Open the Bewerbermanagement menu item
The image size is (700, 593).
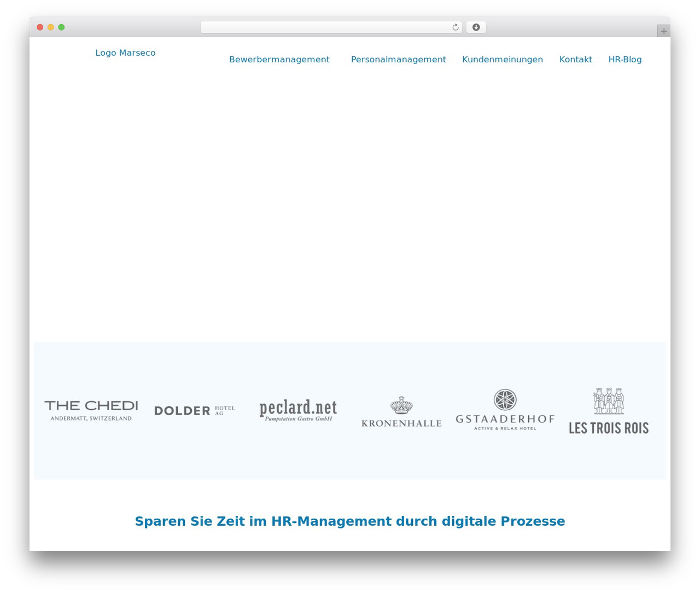coord(279,60)
